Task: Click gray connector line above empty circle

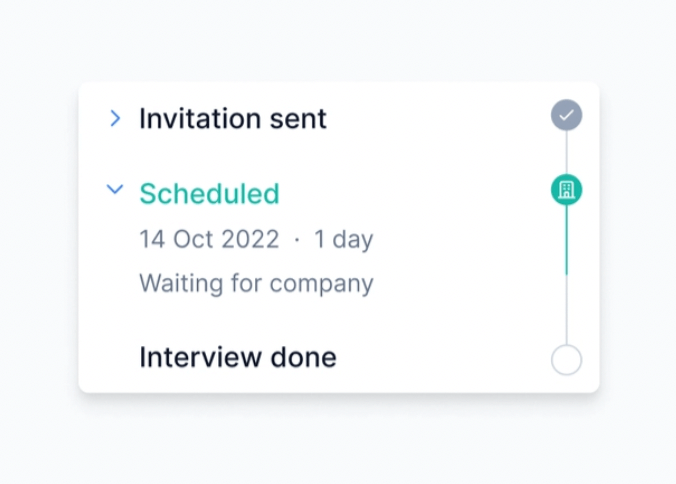Action: (566, 310)
